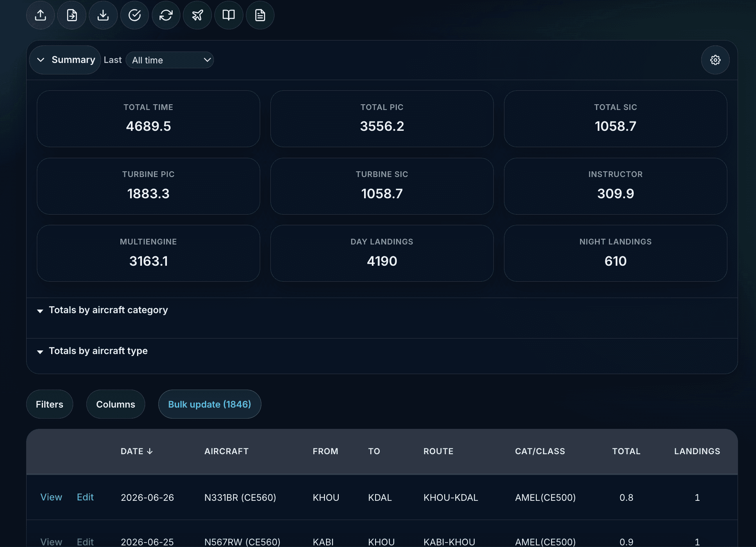Click the KHOU-KDAL route cell
This screenshot has width=756, height=547.
[x=451, y=498]
